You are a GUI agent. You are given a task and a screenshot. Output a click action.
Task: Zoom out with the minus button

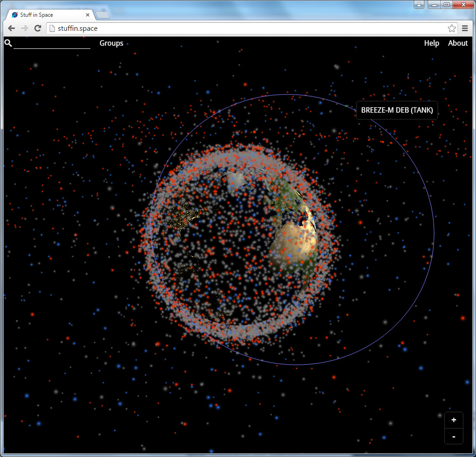[453, 437]
